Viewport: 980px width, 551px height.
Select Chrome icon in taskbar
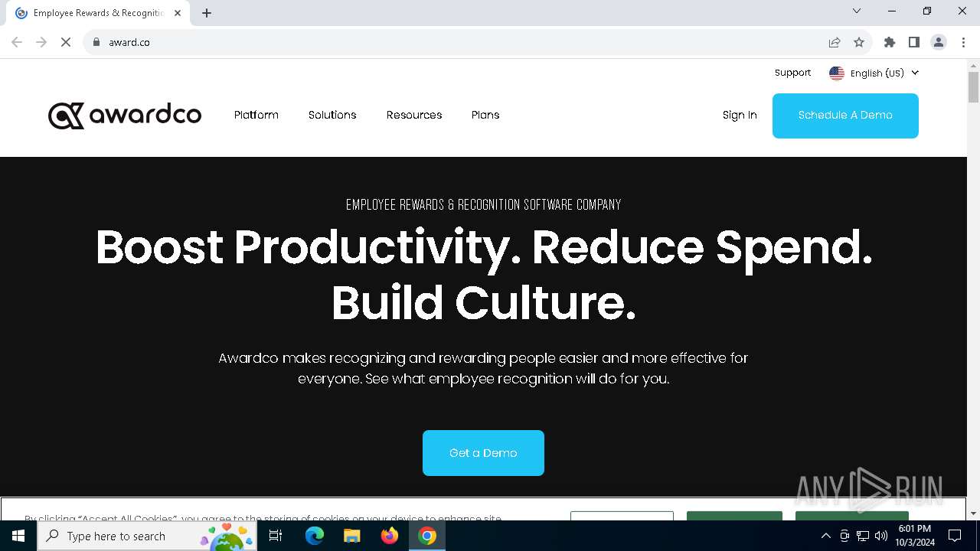tap(427, 536)
